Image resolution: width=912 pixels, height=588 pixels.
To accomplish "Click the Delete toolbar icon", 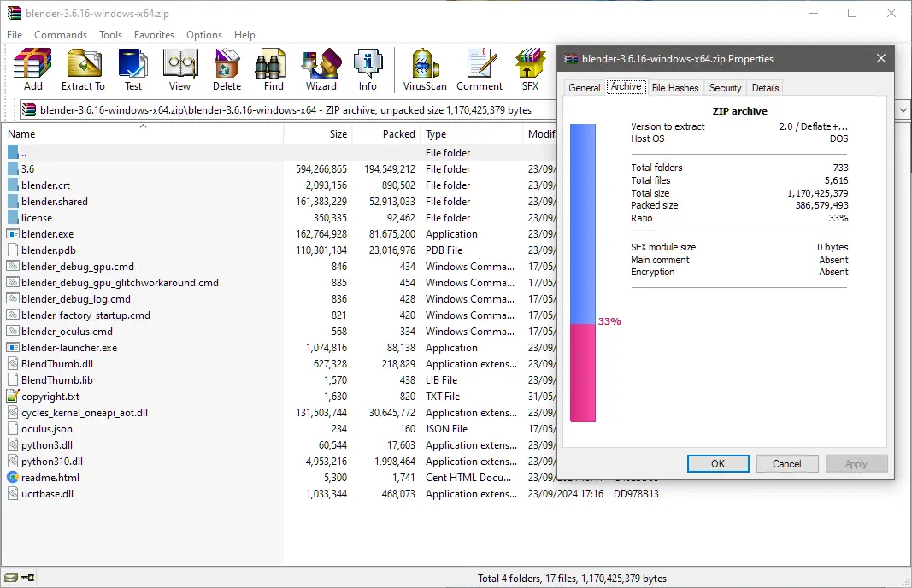I will click(x=227, y=70).
